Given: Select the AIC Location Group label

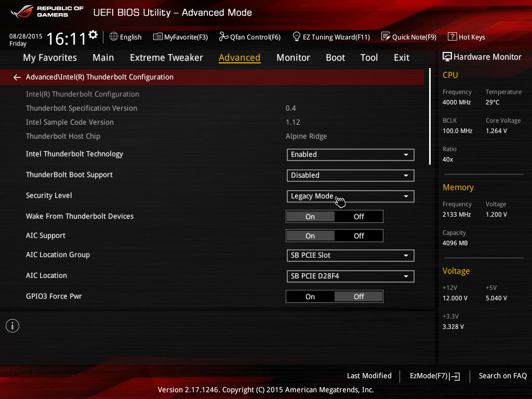Looking at the screenshot, I should pos(58,255).
